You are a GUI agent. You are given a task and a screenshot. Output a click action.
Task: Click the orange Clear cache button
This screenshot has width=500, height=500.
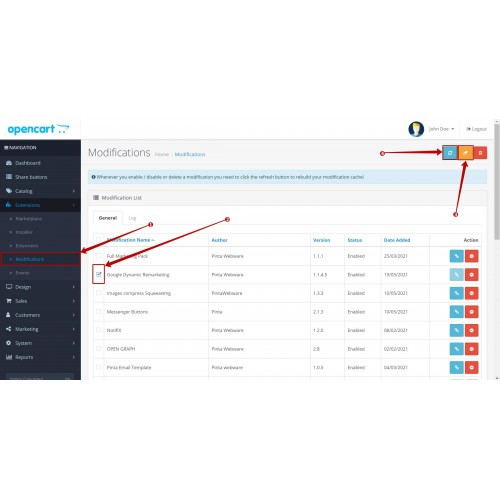coord(465,153)
